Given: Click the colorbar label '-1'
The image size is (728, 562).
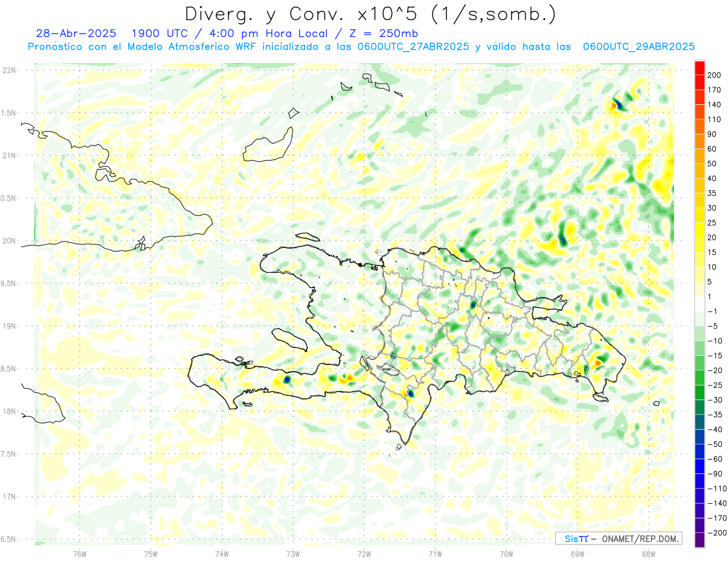Looking at the screenshot, I should point(713,312).
